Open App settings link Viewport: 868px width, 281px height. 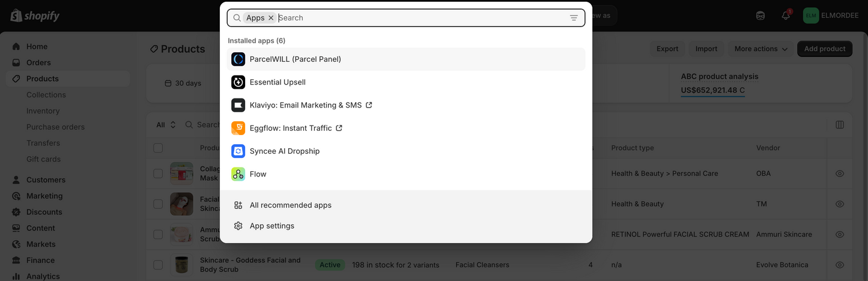[272, 226]
